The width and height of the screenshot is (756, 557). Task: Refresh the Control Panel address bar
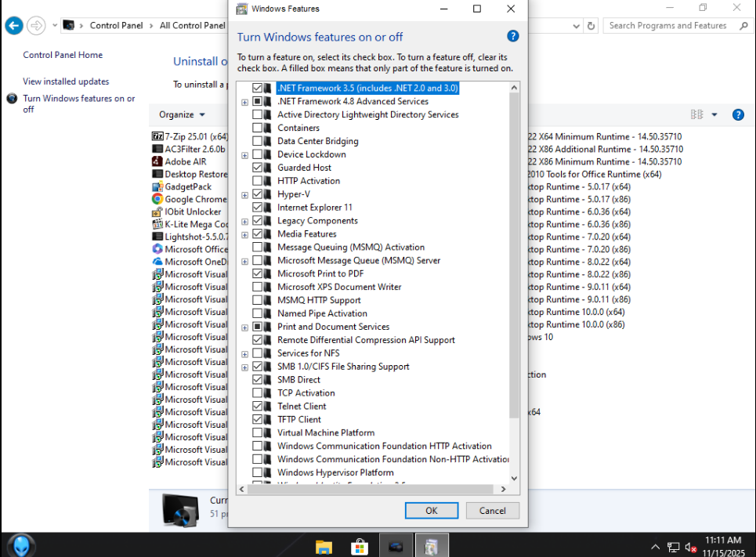[591, 26]
